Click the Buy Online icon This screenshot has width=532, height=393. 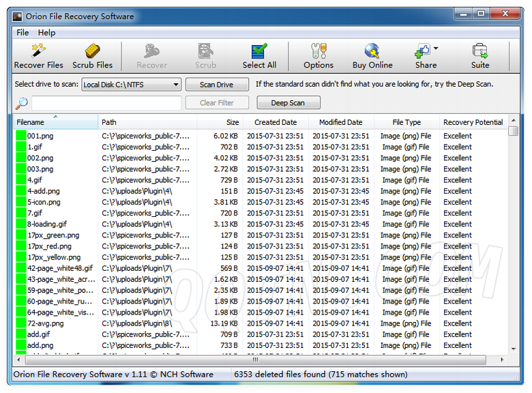372,51
